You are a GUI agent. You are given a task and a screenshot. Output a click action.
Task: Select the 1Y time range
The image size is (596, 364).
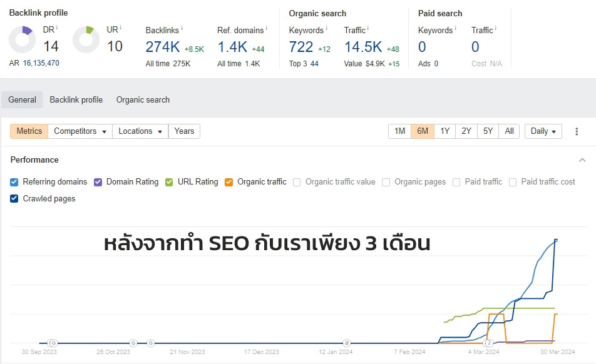click(x=444, y=131)
